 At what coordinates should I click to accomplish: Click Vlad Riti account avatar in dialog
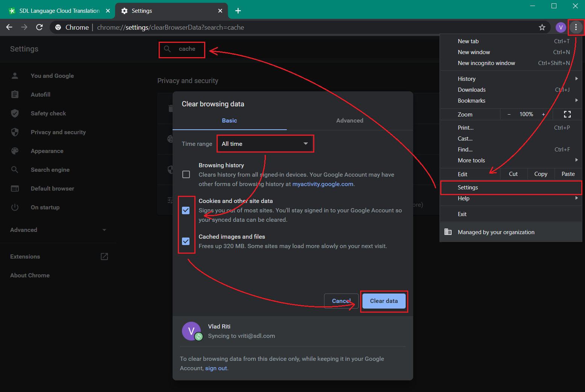(x=191, y=331)
